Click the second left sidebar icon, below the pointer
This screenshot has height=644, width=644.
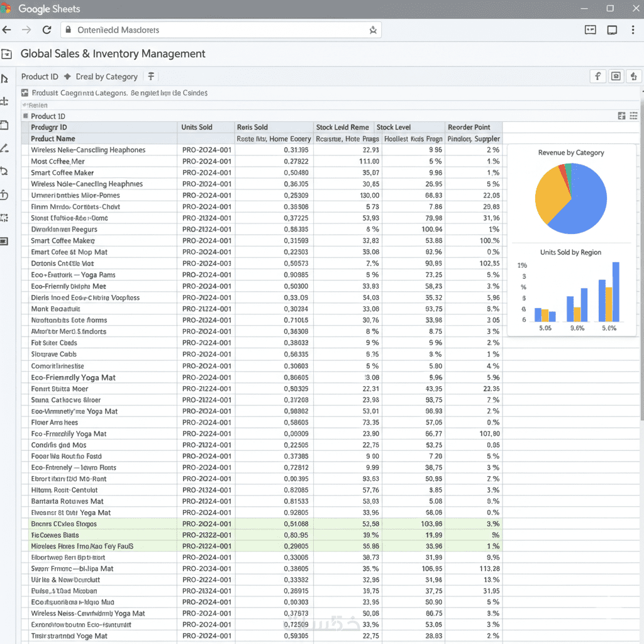[4, 101]
